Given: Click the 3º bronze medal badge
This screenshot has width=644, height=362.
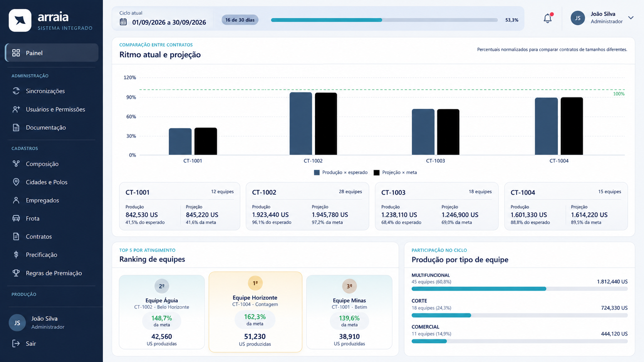Looking at the screenshot, I should point(349,286).
